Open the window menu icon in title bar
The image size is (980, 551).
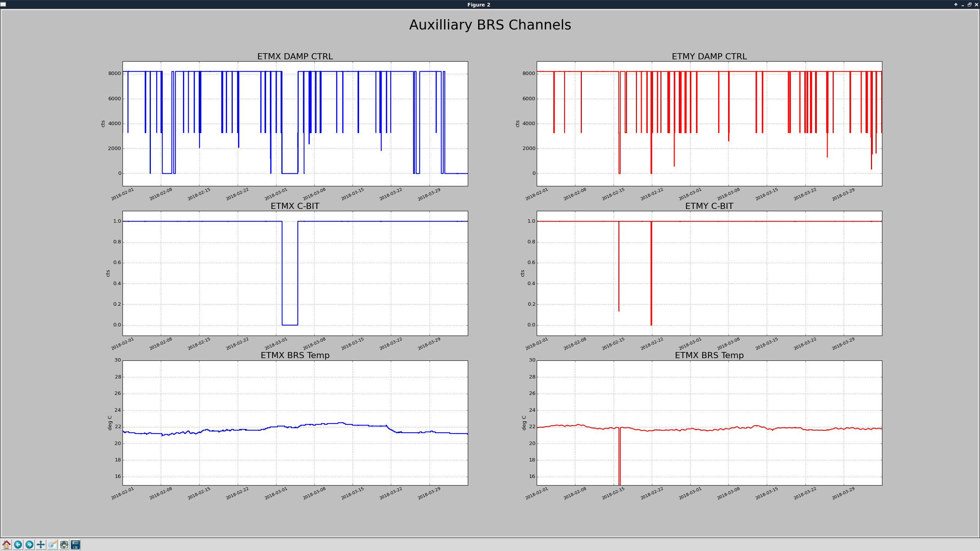[x=3, y=5]
